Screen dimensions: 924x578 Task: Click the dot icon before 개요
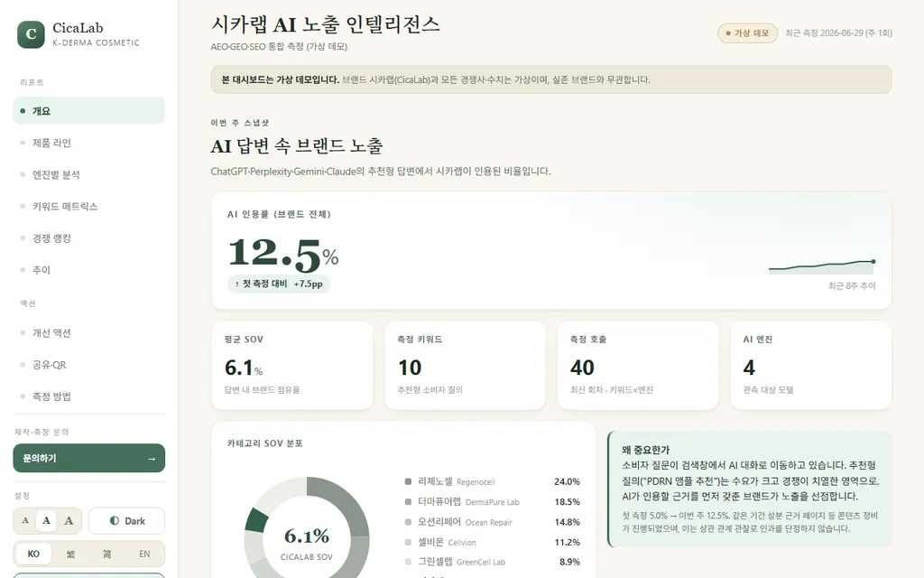click(23, 111)
